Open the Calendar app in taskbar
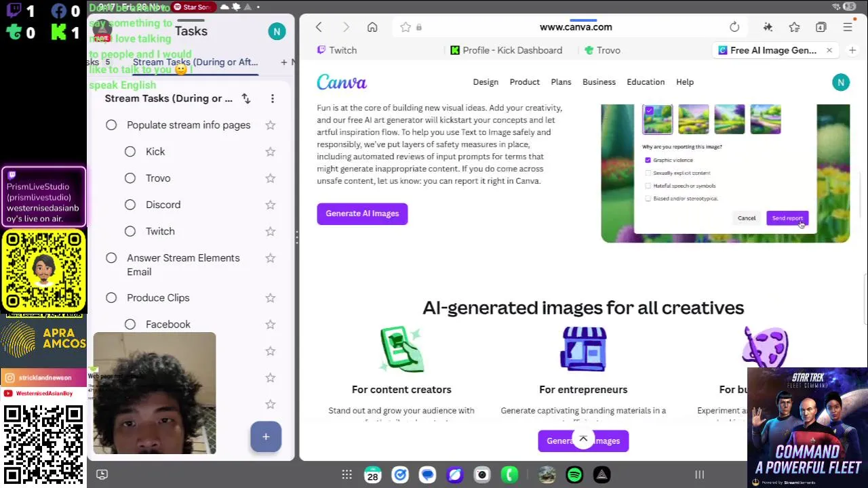 tap(372, 475)
